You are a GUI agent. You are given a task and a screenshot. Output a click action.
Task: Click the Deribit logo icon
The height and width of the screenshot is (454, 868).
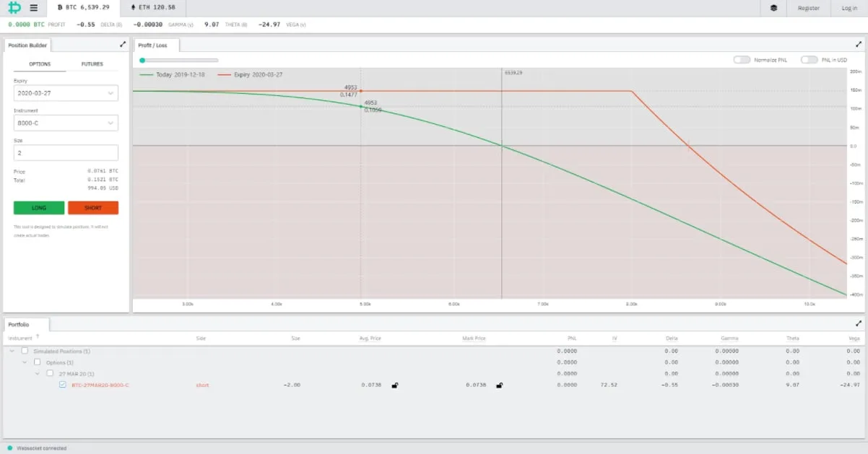pos(14,8)
